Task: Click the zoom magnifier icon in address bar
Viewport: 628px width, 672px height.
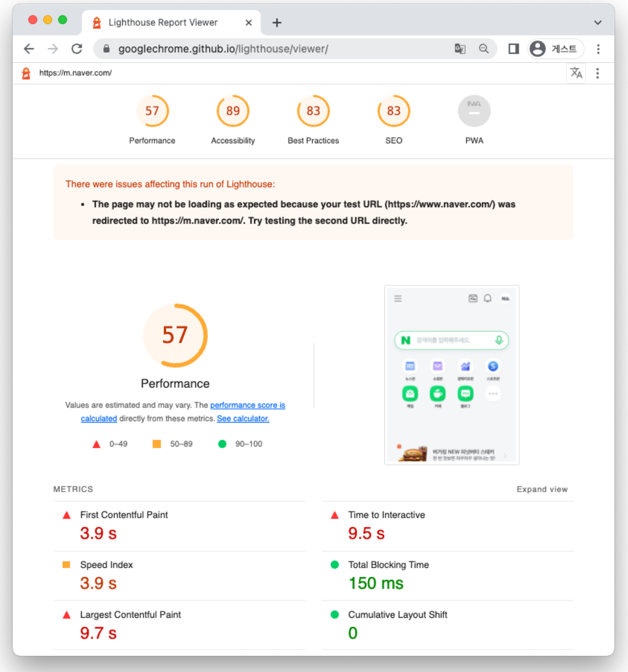Action: point(484,49)
